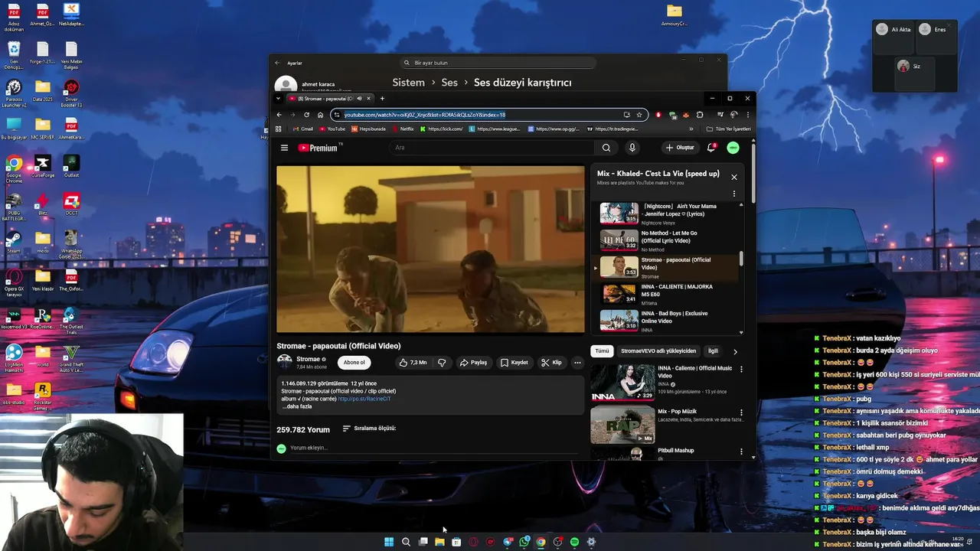Open WhatsApp from the taskbar
The width and height of the screenshot is (980, 551).
524,542
